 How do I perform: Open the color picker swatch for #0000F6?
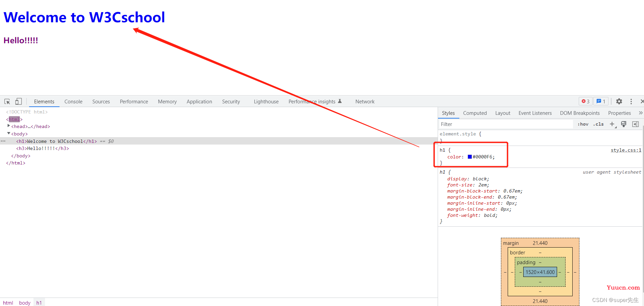point(470,157)
